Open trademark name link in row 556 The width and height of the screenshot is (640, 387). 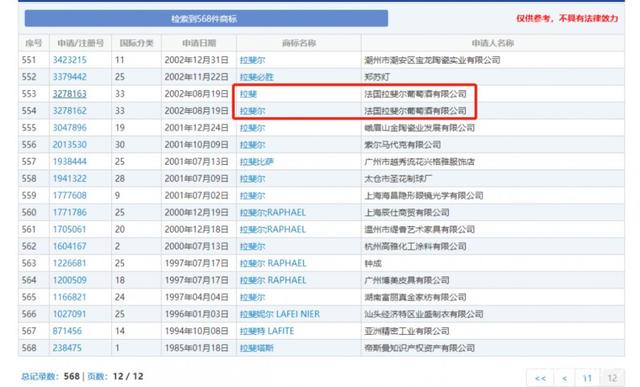[x=252, y=145]
